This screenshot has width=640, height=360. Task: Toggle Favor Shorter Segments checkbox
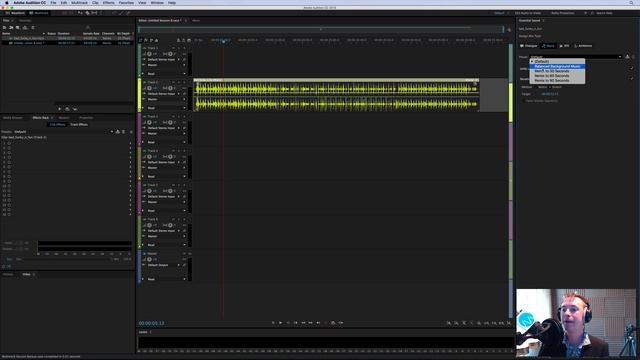(524, 100)
